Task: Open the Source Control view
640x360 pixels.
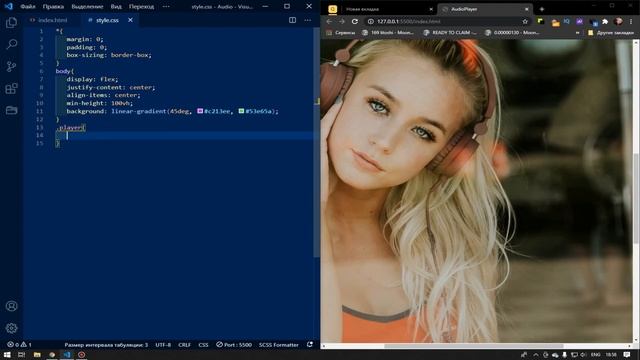Action: click(11, 66)
